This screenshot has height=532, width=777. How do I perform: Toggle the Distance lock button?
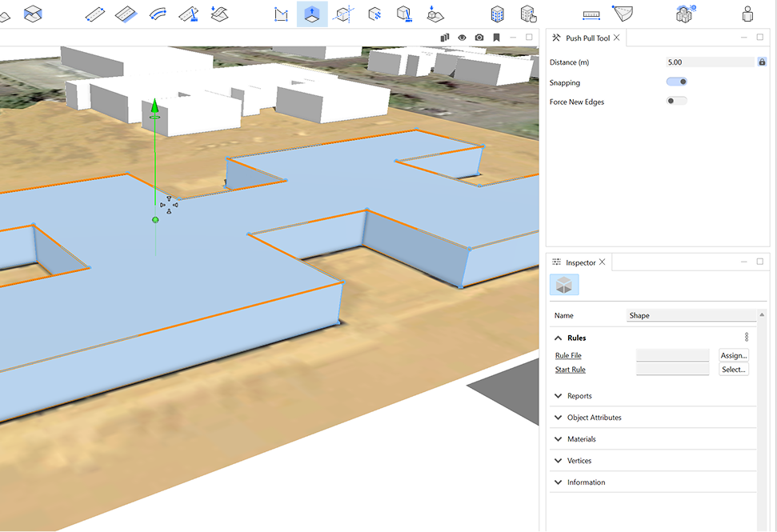[761, 62]
